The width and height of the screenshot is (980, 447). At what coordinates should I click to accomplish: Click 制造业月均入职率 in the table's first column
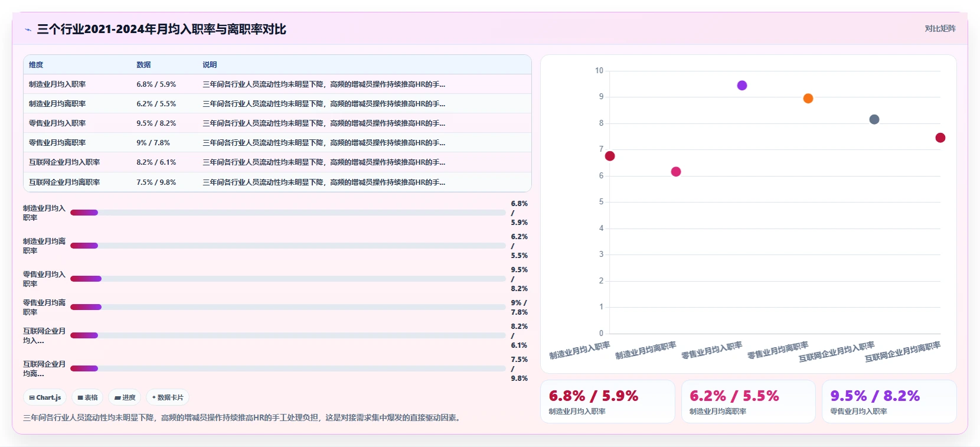(57, 84)
